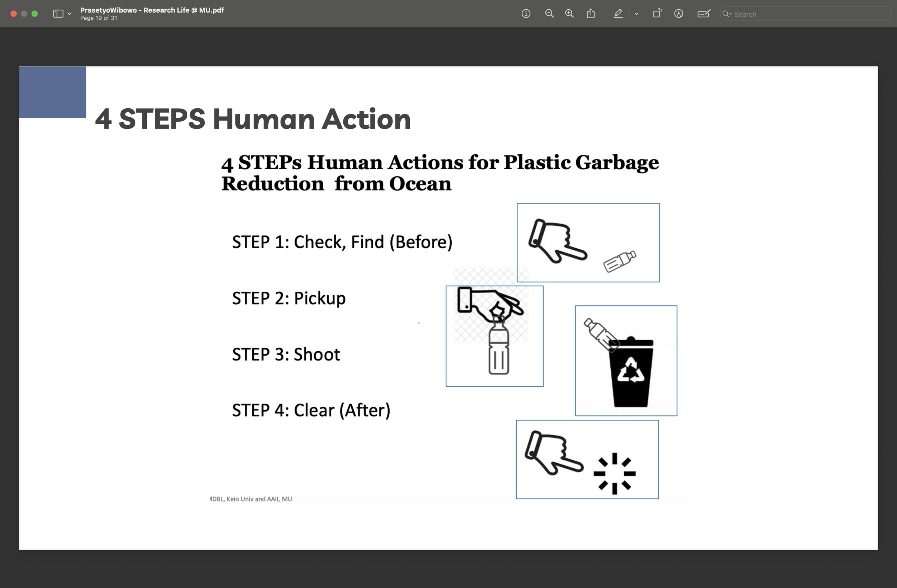The width and height of the screenshot is (897, 588).
Task: Open sidebar view options chevron
Action: tap(69, 14)
